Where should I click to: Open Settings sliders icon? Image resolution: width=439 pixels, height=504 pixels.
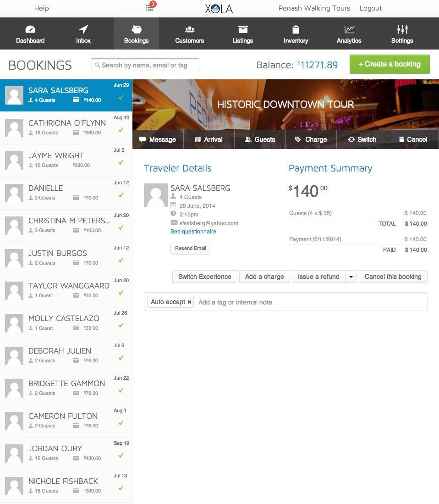pyautogui.click(x=402, y=29)
